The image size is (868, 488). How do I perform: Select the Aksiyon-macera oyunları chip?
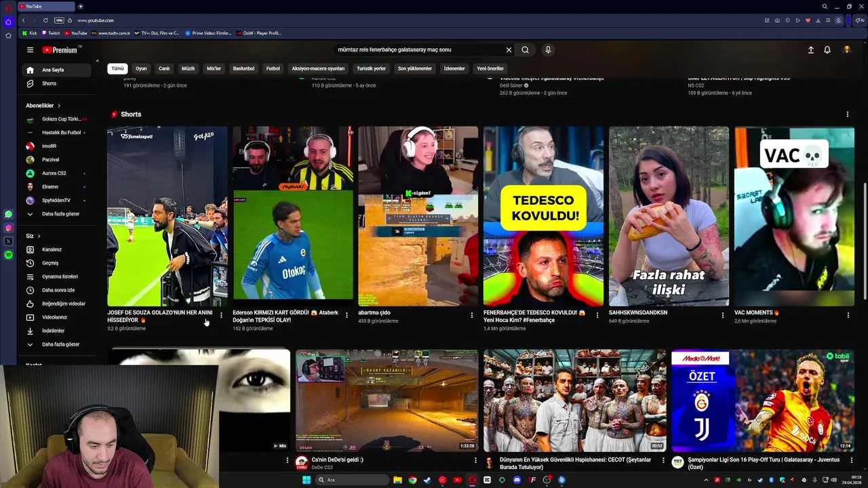[x=318, y=68]
